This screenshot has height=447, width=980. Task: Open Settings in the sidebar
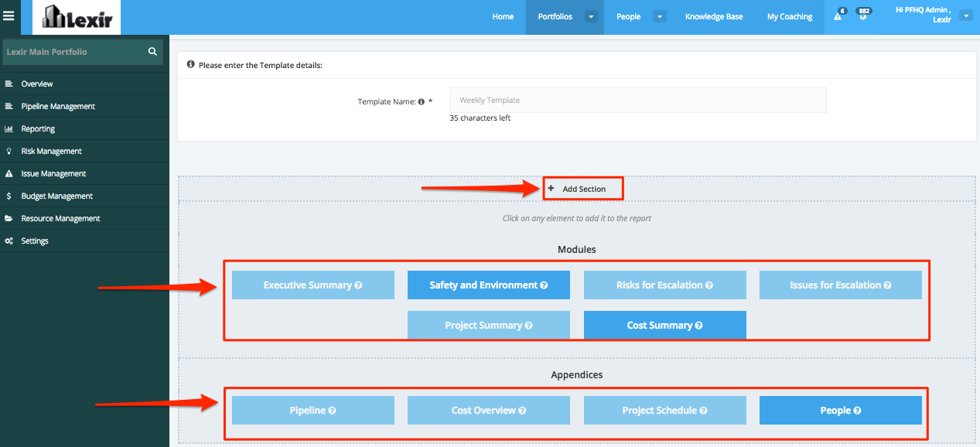(x=84, y=241)
